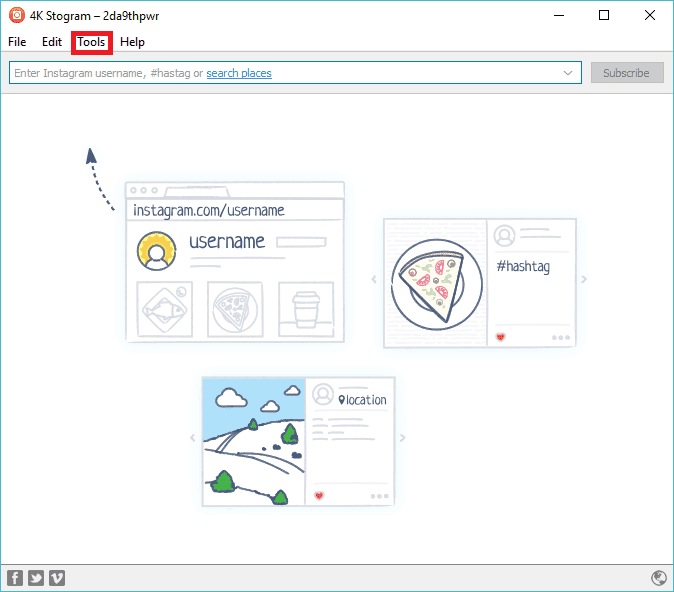Click the red heart on the location card
This screenshot has width=674, height=592.
pyautogui.click(x=319, y=496)
